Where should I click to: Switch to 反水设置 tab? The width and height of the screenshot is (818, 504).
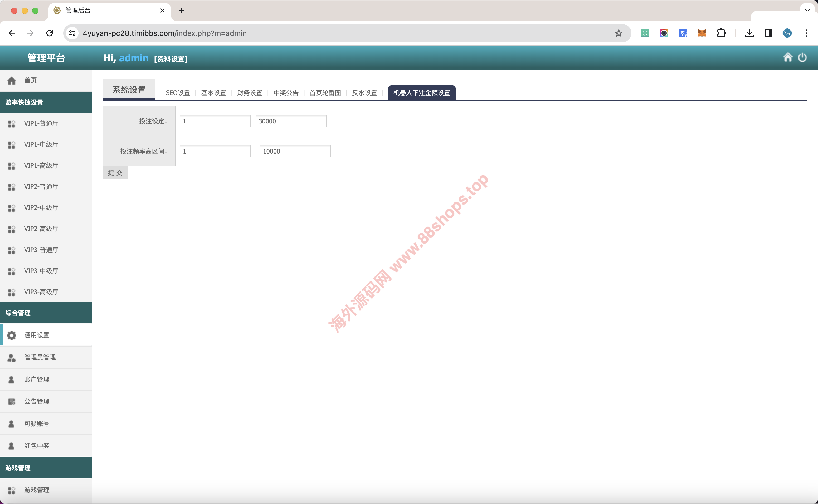pyautogui.click(x=364, y=93)
